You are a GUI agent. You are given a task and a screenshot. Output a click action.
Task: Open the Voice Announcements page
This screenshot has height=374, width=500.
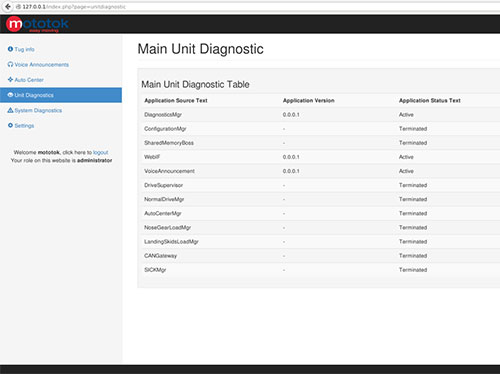(x=42, y=65)
